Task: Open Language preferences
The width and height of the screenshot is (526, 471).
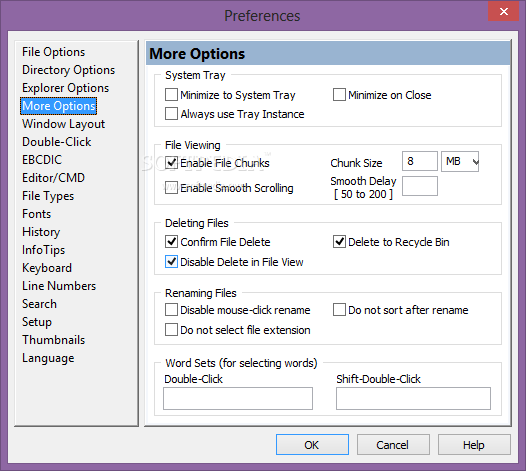Action: click(48, 358)
